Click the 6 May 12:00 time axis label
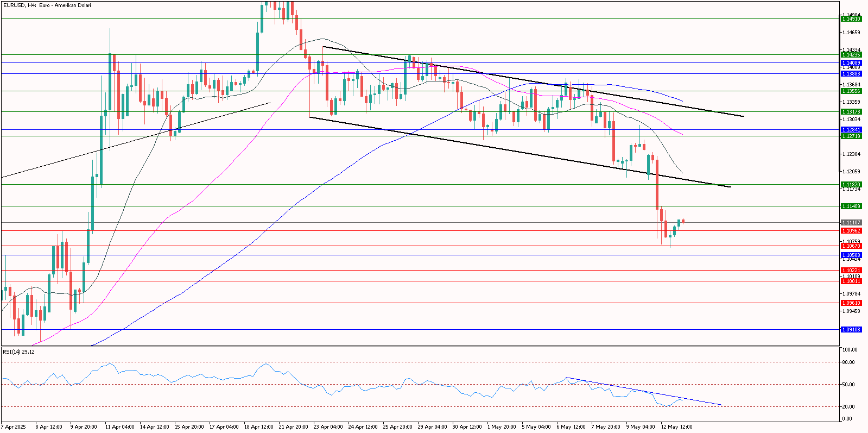This screenshot has width=868, height=433. point(571,427)
